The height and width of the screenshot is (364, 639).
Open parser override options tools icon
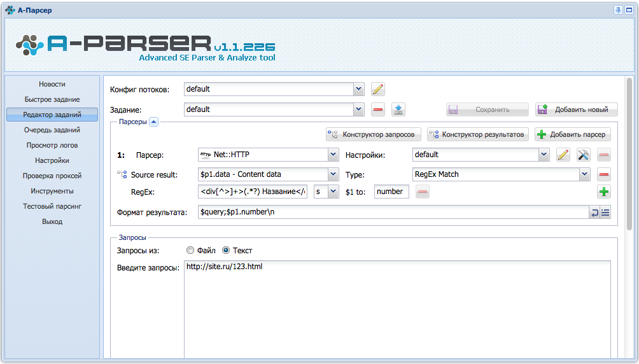(583, 155)
